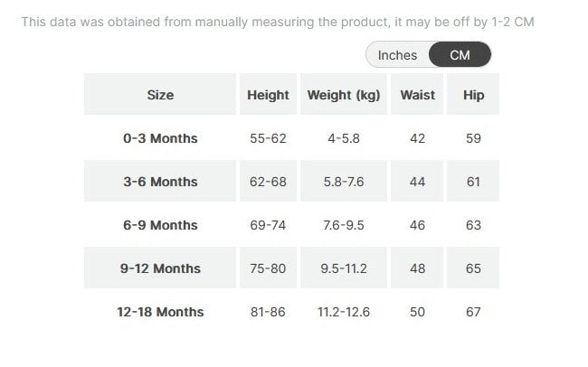Click the 55-62 height cell
Screen dimensions: 588x367
268,138
